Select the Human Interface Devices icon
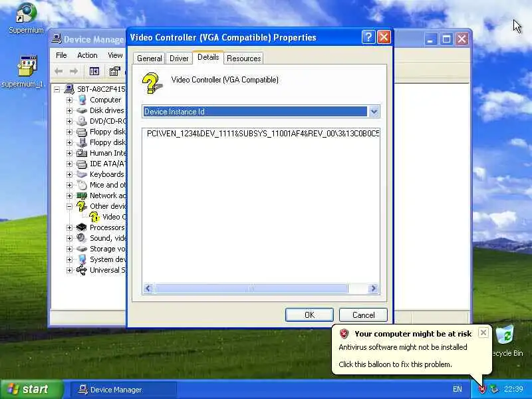Image resolution: width=532 pixels, height=399 pixels. click(x=82, y=153)
